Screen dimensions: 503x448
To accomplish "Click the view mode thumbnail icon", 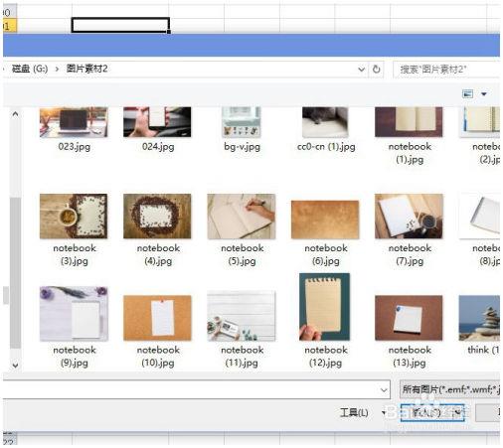I will click(x=467, y=94).
